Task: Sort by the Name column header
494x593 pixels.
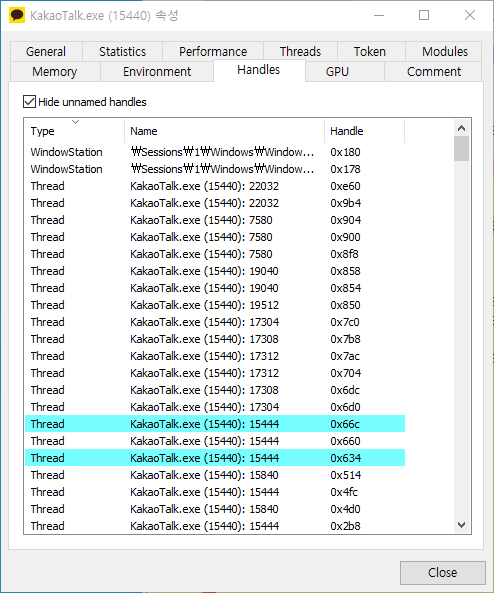Action: (x=224, y=131)
